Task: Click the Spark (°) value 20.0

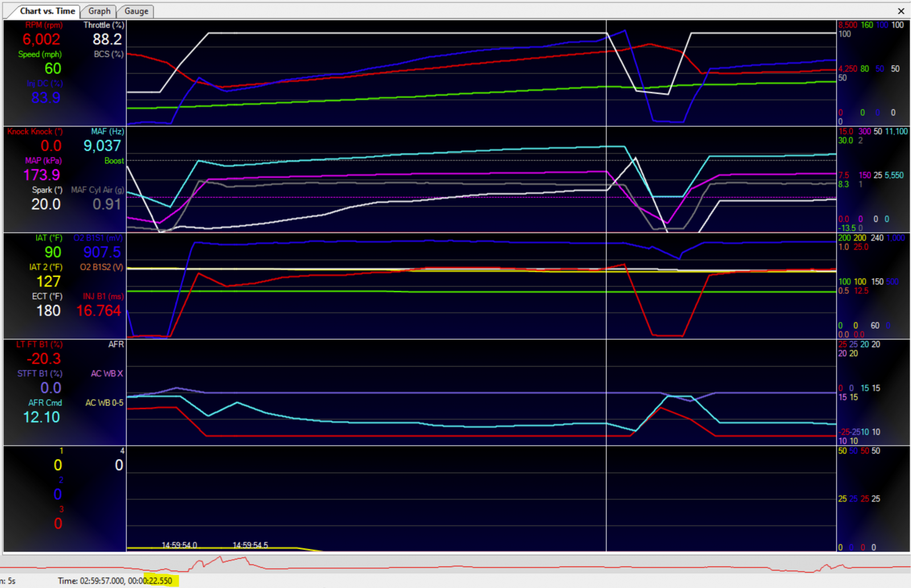Action: coord(46,204)
